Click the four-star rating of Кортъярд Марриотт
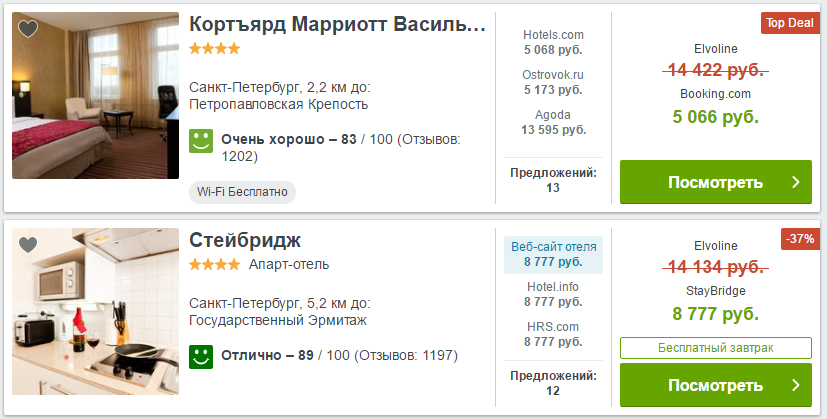The image size is (827, 419). click(215, 49)
